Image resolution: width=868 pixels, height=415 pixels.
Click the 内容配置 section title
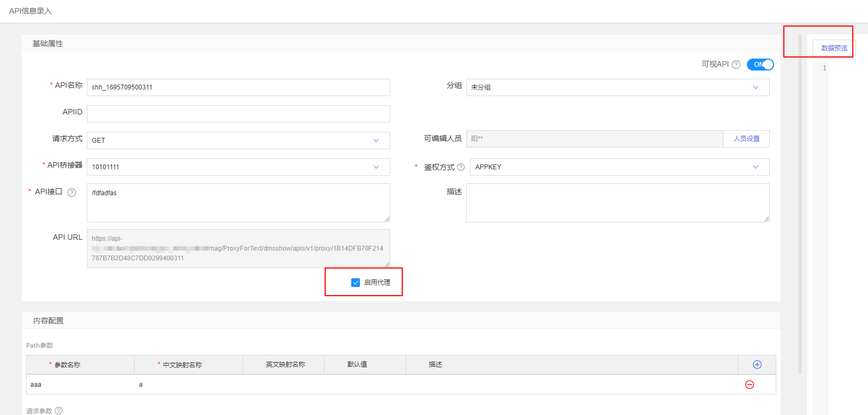(48, 321)
